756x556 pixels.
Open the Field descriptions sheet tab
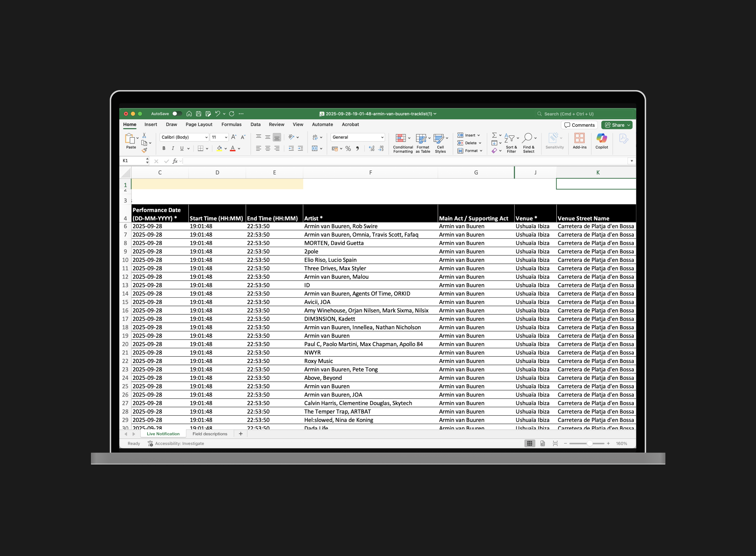point(210,434)
